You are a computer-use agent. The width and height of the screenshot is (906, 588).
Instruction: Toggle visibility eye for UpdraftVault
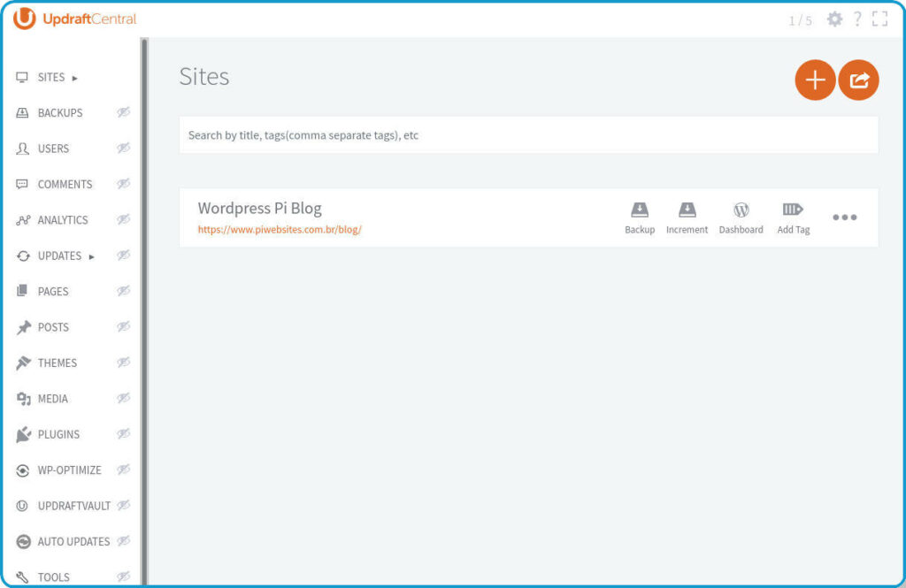124,506
